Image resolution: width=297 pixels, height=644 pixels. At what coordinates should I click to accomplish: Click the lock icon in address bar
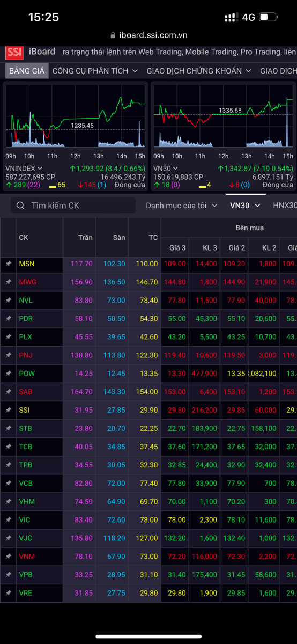point(113,35)
